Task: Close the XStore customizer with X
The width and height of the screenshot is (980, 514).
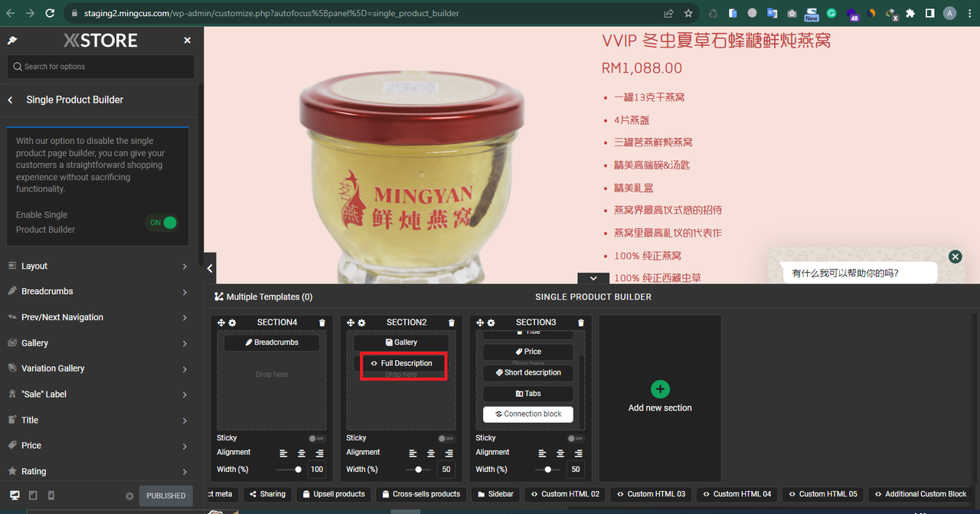Action: (x=188, y=40)
